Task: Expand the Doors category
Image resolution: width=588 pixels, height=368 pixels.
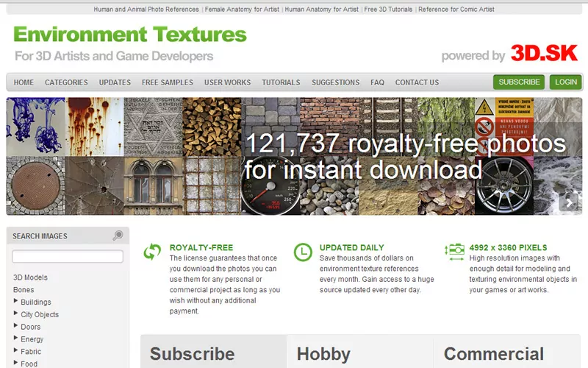Action: click(16, 327)
